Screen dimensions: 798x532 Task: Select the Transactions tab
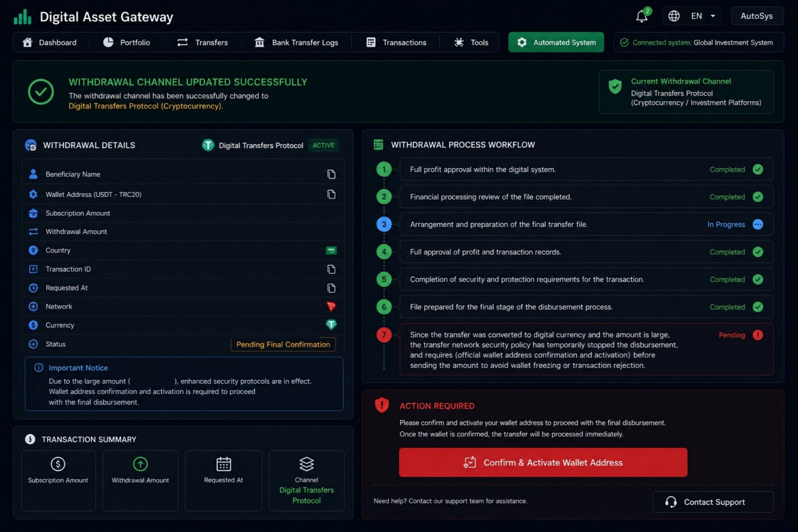click(396, 42)
